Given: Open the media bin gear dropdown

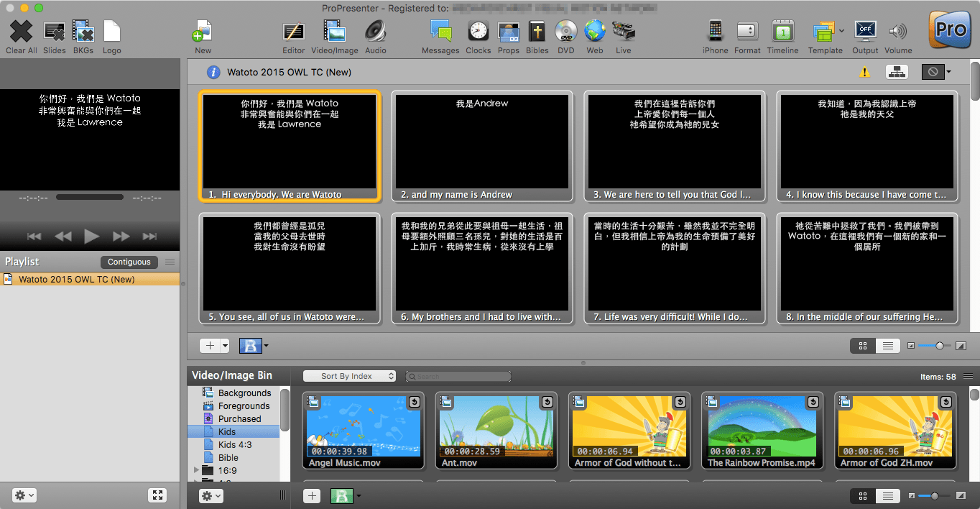Looking at the screenshot, I should pos(211,496).
